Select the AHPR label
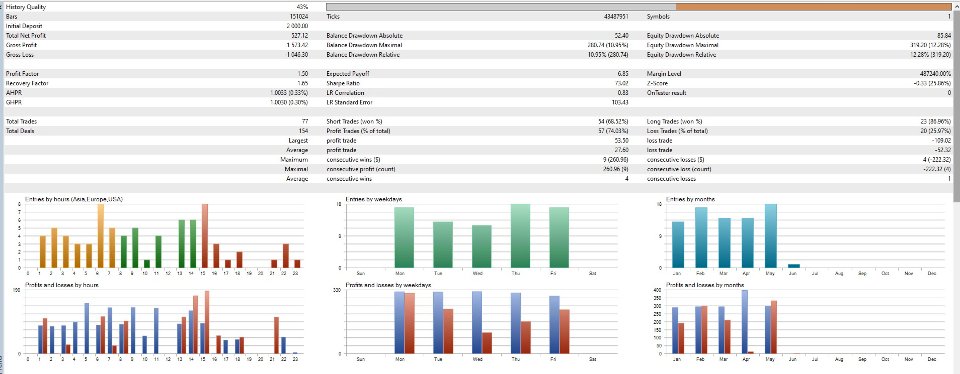Screen dimensions: 960x374 [13, 93]
